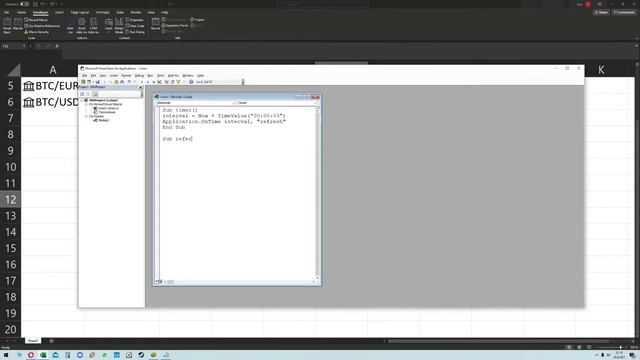
Task: Toggle the AutoSave switch
Action: click(24, 4)
